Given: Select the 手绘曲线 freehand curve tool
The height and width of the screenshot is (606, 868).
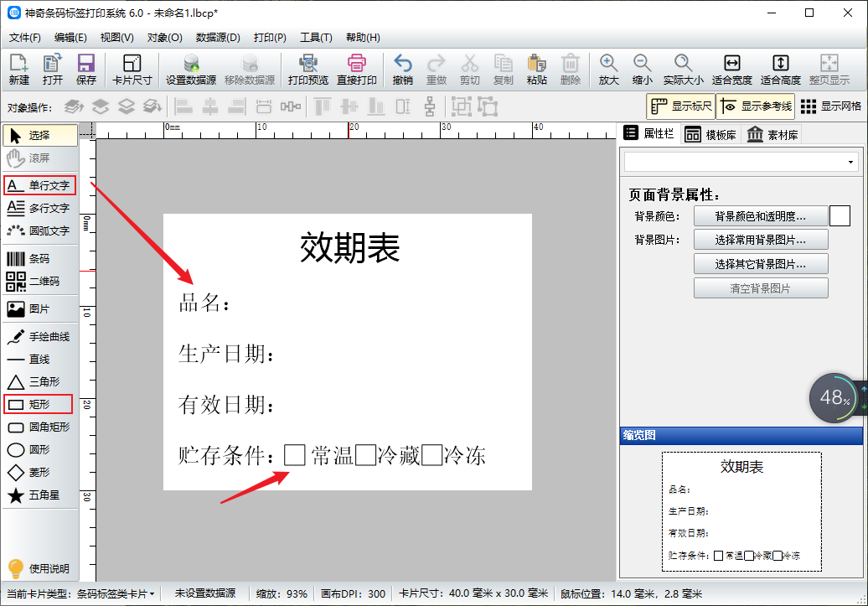Looking at the screenshot, I should pos(39,336).
